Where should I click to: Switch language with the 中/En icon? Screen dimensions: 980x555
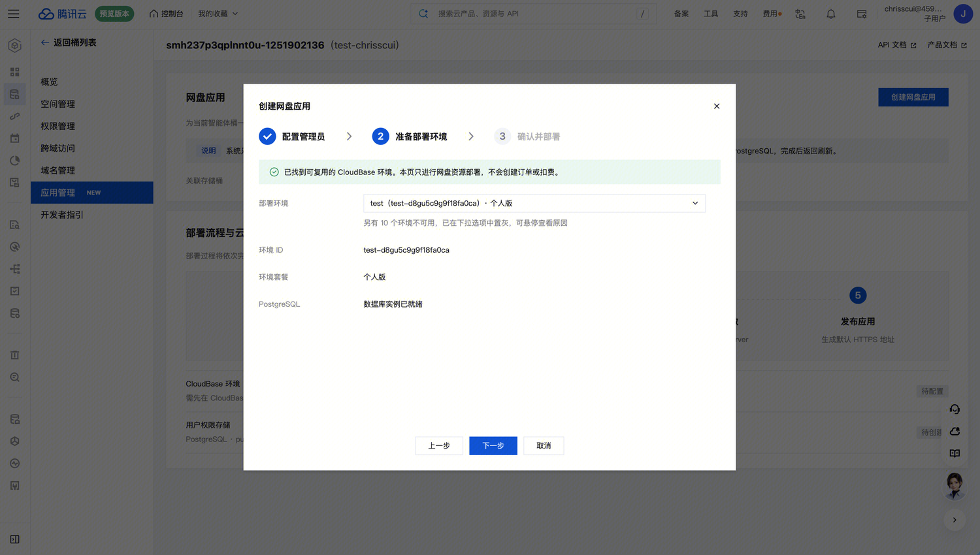coord(800,14)
